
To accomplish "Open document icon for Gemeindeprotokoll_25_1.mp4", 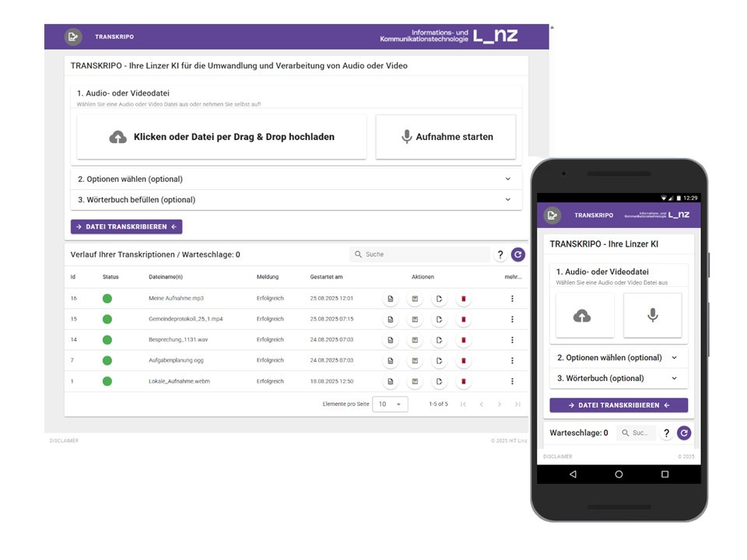I will (x=390, y=319).
